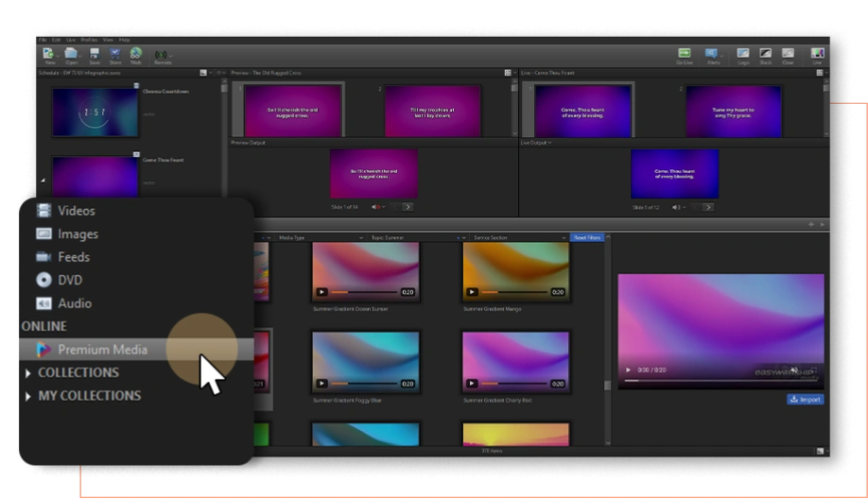Click the New schedule toolbar icon
The height and width of the screenshot is (499, 868).
pos(49,55)
